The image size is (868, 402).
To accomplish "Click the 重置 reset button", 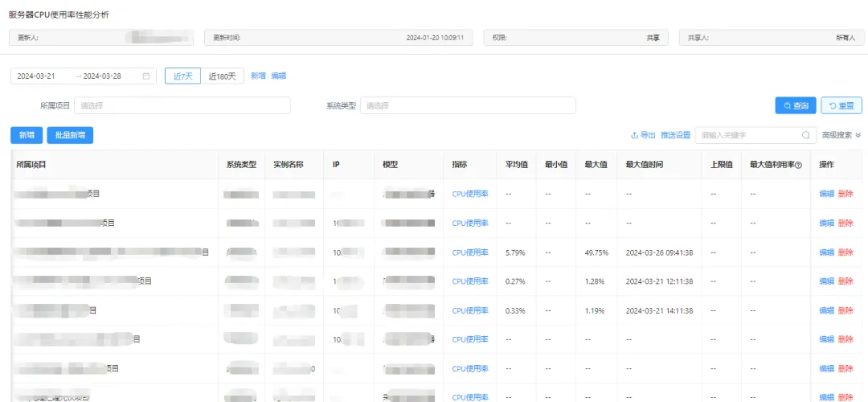I will pyautogui.click(x=841, y=106).
